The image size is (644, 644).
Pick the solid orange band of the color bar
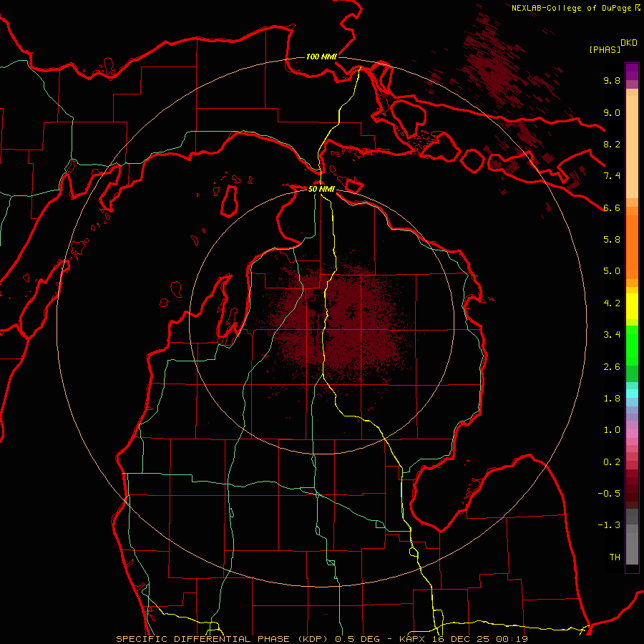point(632,247)
